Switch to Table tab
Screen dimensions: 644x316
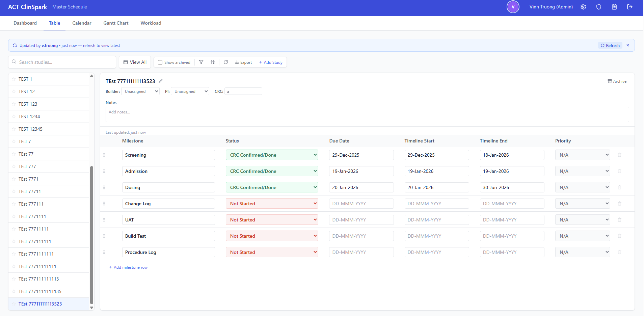[x=55, y=23]
